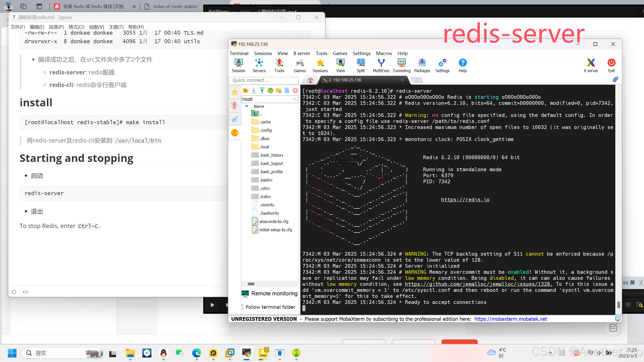Toggle the Typora sidebar circle button

click(14, 292)
